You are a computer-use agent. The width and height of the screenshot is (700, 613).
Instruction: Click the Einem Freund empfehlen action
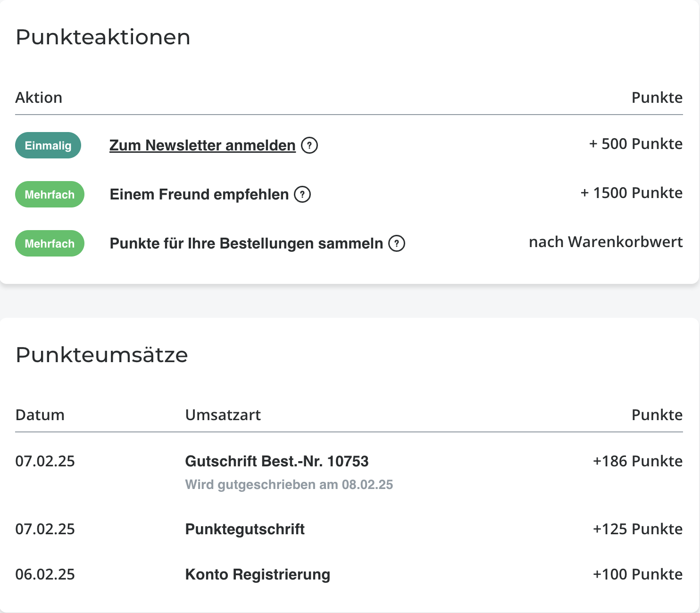[199, 194]
